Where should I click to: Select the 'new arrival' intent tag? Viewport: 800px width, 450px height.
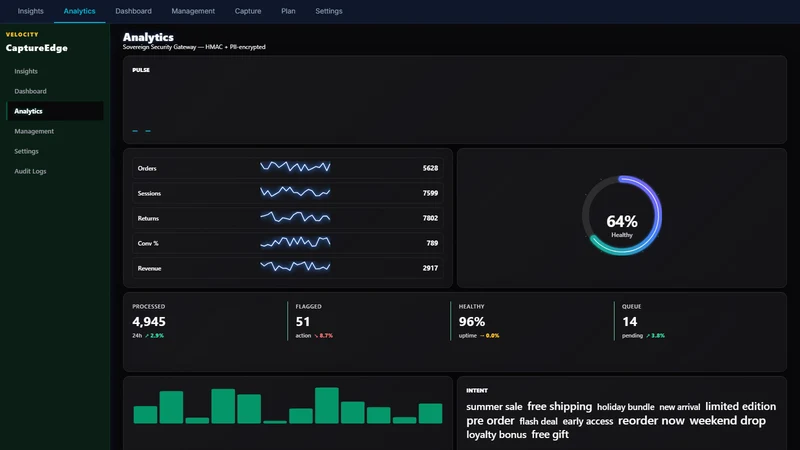point(680,407)
